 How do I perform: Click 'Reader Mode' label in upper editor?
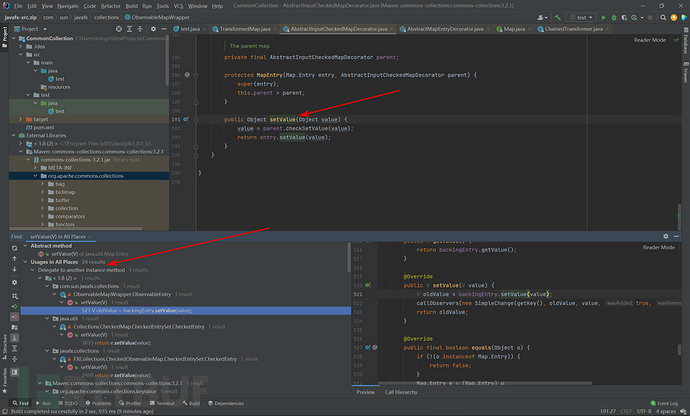coord(649,39)
